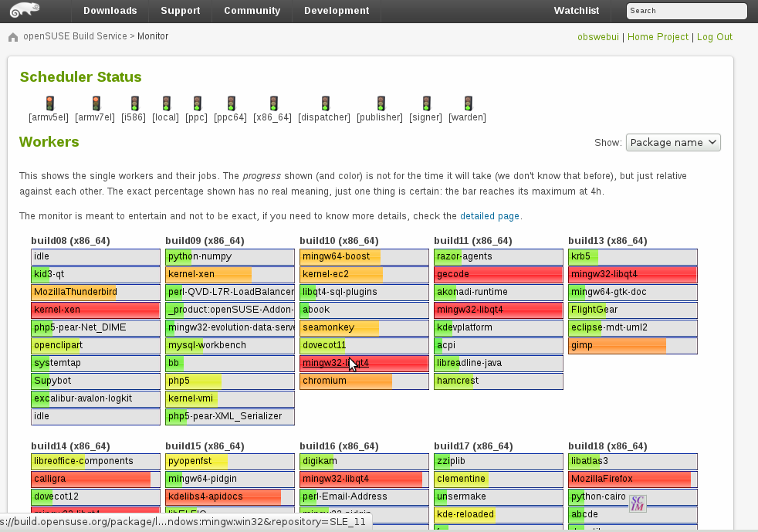This screenshot has height=532, width=758.
Task: Click the home icon in breadcrumb
Action: point(13,37)
